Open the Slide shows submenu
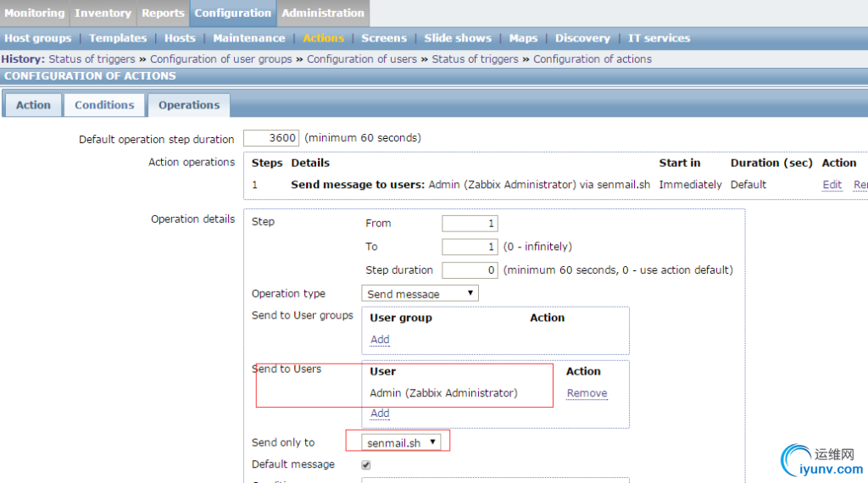Screen dimensions: 868x483 point(458,38)
